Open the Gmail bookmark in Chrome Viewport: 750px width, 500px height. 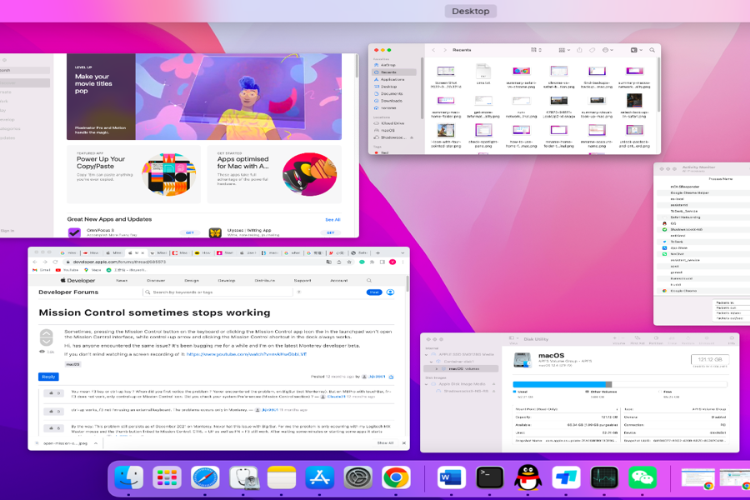[42, 270]
